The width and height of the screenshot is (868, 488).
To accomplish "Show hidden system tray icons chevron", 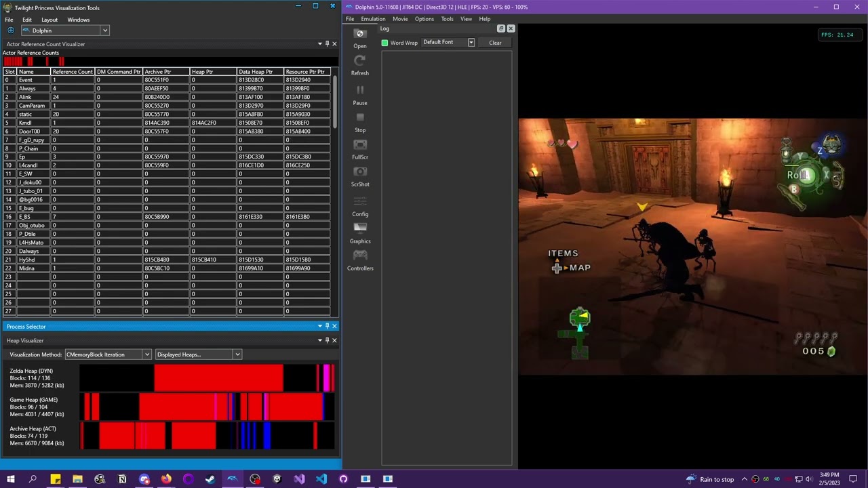I will [x=744, y=479].
